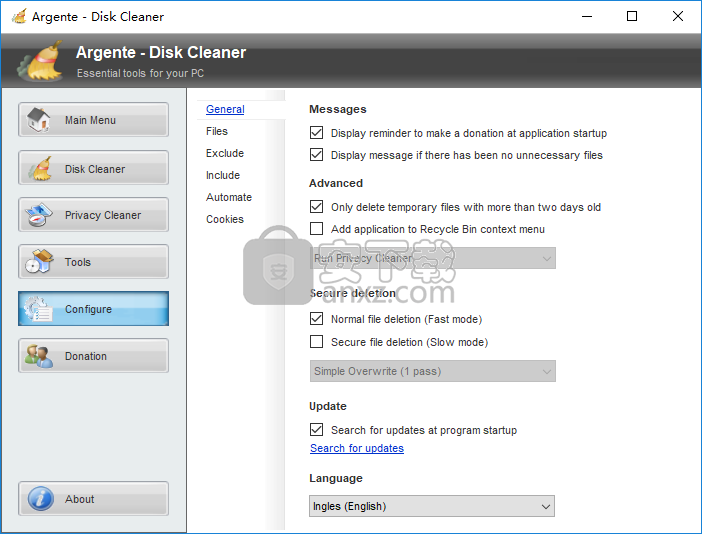Minimize the Argente Disk Cleaner window
Image resolution: width=702 pixels, height=534 pixels.
coord(587,17)
